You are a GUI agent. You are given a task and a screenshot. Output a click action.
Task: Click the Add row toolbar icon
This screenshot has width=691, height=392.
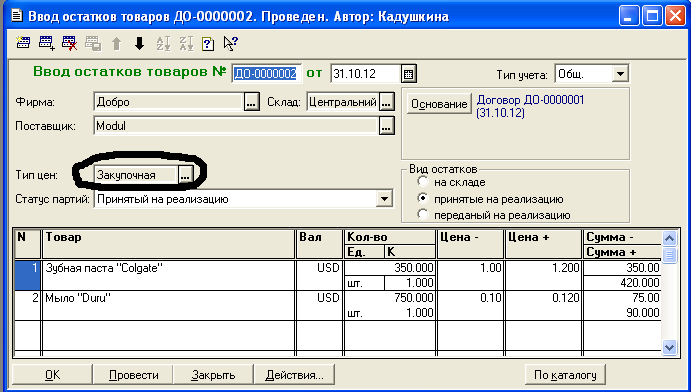[x=47, y=43]
